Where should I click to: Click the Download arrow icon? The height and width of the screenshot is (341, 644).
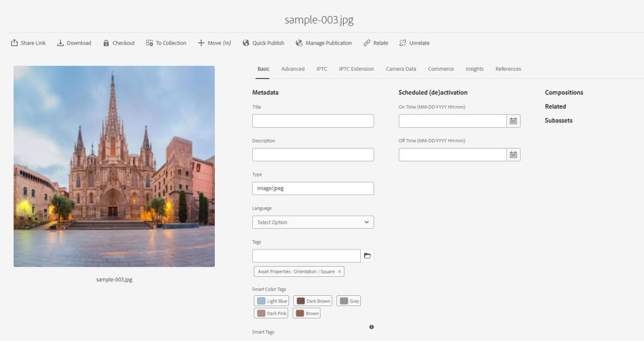[x=61, y=43]
